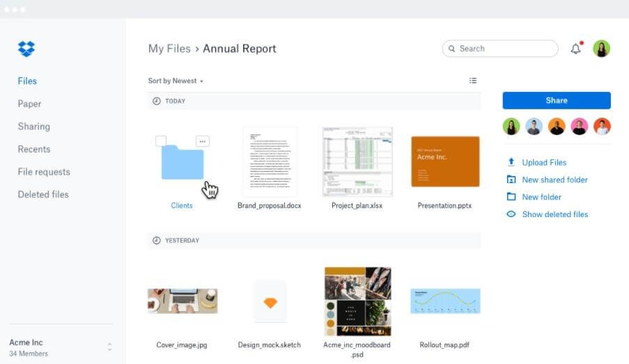Open Project_plan.xlsx spreadsheet thumbnail
This screenshot has width=629, height=364.
click(x=357, y=162)
